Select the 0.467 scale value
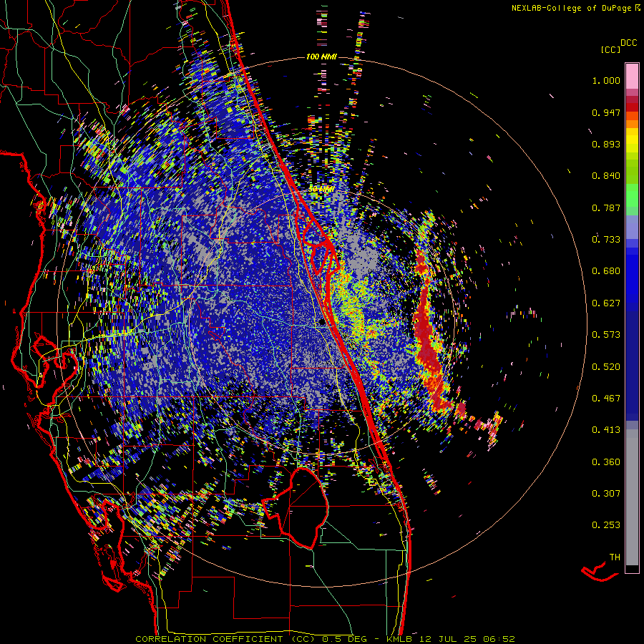This screenshot has height=644, width=644. coord(606,399)
